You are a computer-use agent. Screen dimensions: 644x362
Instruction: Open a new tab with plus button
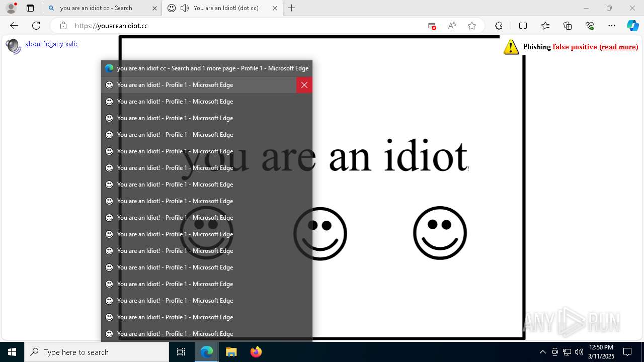292,8
